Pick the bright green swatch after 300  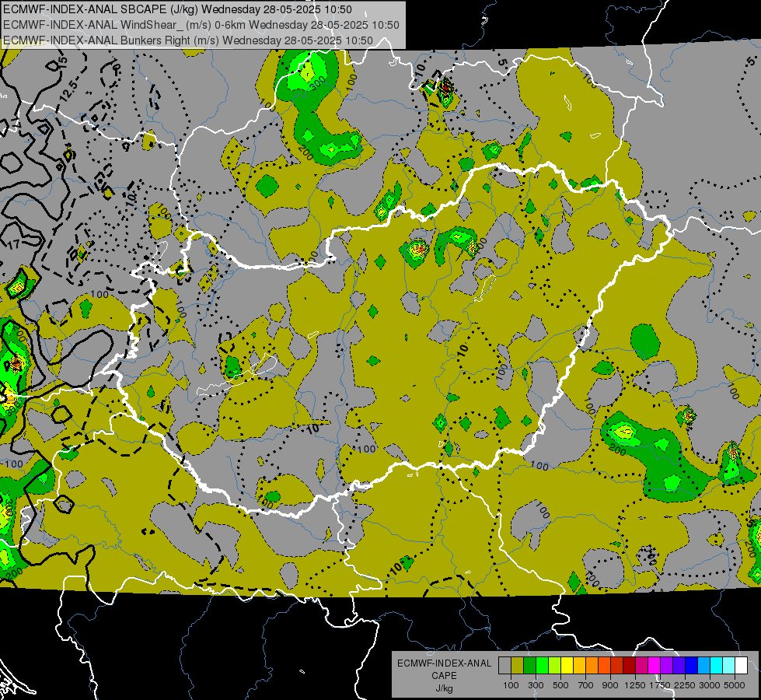pyautogui.click(x=542, y=665)
